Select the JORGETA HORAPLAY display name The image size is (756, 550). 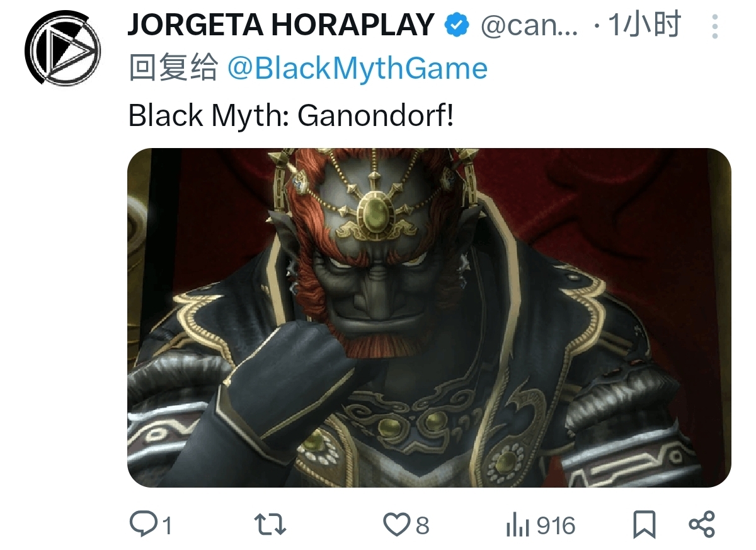282,25
